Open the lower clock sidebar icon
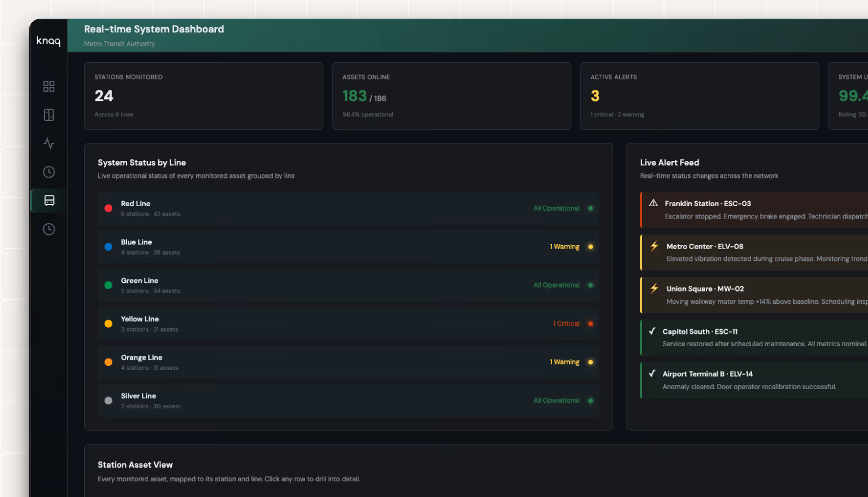868x497 pixels. [x=49, y=229]
